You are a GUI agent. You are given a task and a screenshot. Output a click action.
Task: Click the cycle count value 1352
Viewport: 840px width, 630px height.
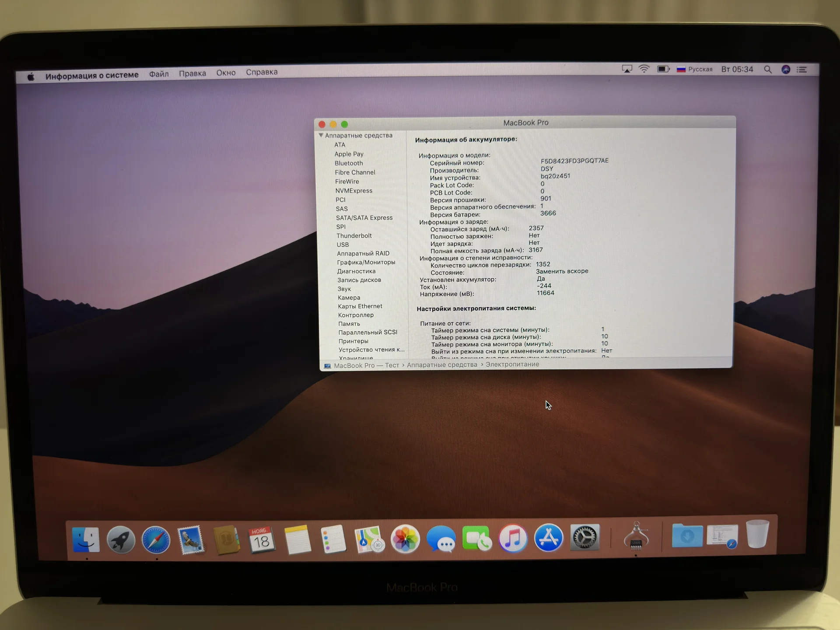point(543,264)
